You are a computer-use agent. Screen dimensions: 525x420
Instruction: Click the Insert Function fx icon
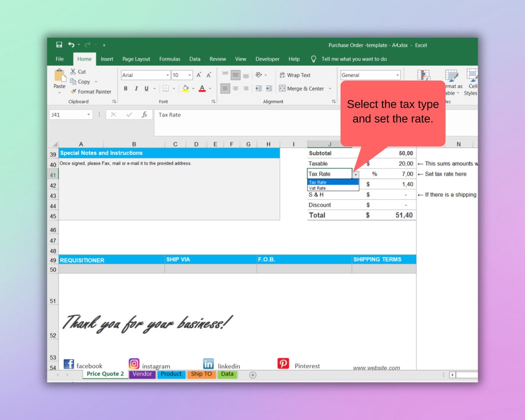point(146,115)
